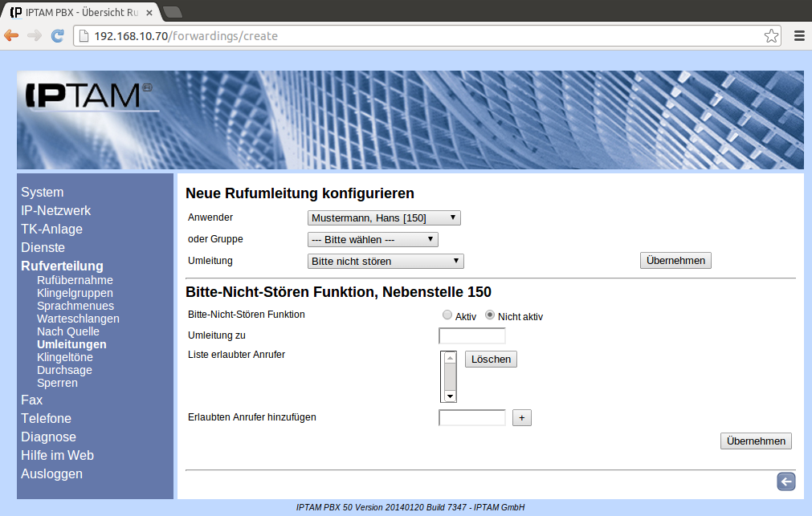Select TK-Anlage in the sidebar
Screen dimensions: 812x516
[51, 229]
